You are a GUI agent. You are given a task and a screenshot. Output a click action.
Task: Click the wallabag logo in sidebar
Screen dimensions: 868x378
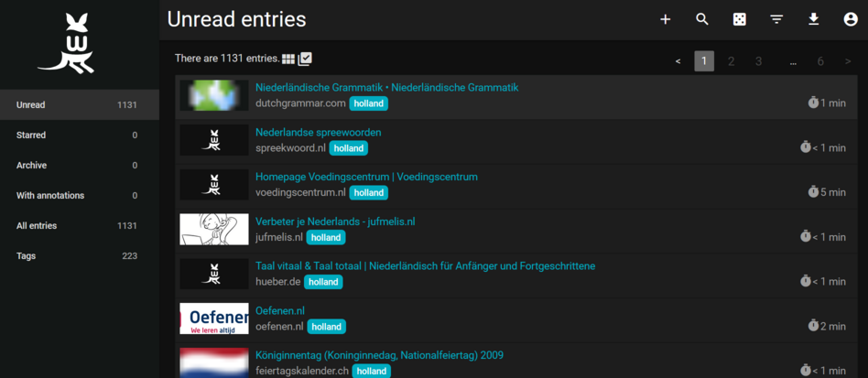(66, 43)
